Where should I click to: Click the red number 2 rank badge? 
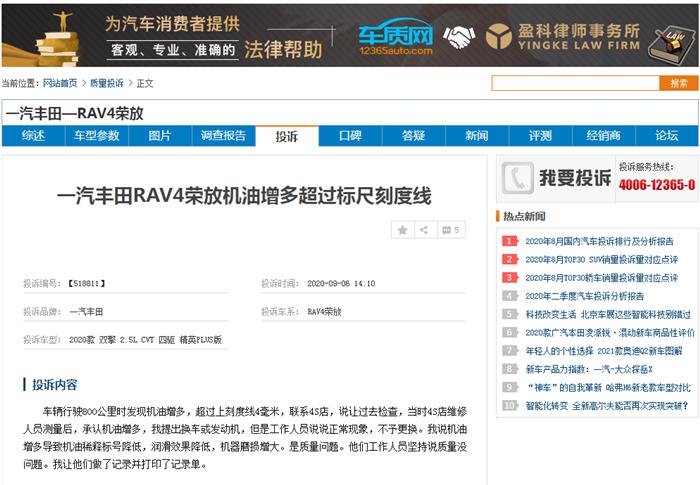(509, 259)
